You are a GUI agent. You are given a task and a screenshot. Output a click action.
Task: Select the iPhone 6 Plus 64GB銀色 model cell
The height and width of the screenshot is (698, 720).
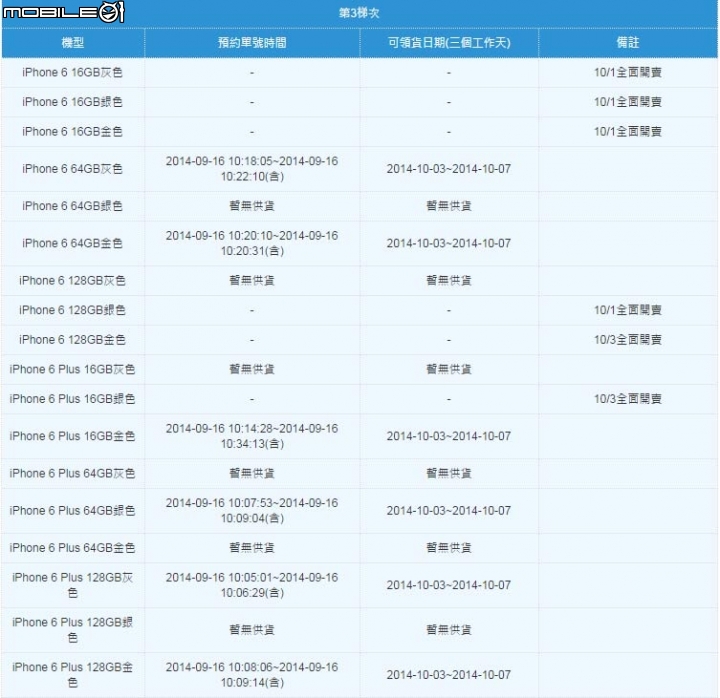pyautogui.click(x=73, y=511)
